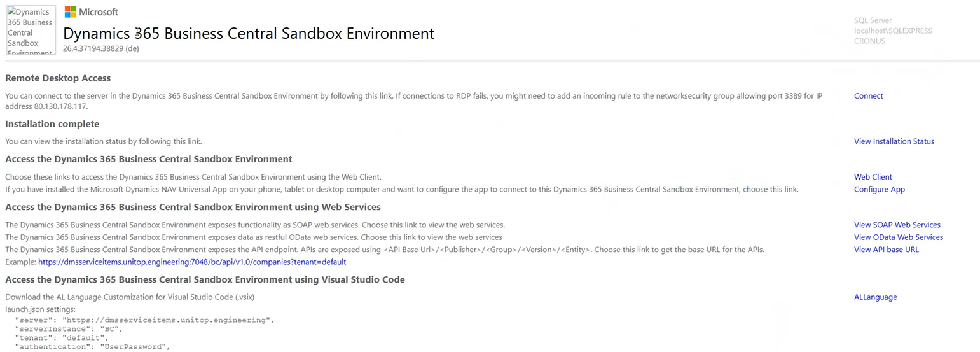
Task: Open the Web Client link
Action: [873, 177]
